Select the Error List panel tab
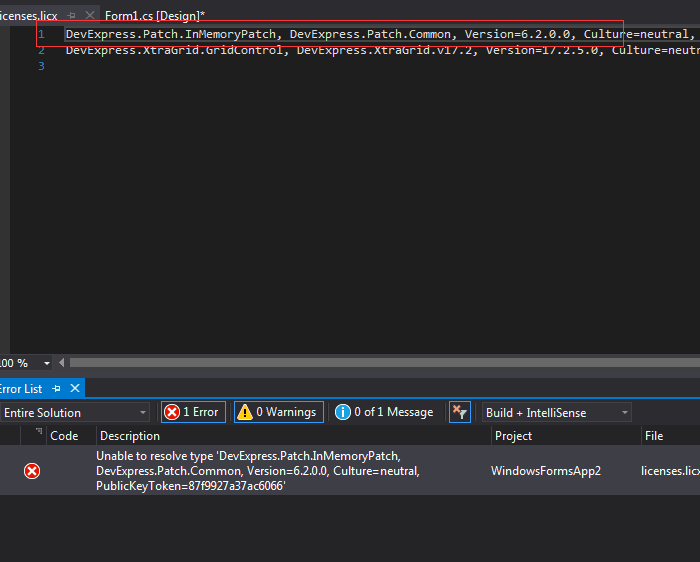700x562 pixels. [x=21, y=389]
